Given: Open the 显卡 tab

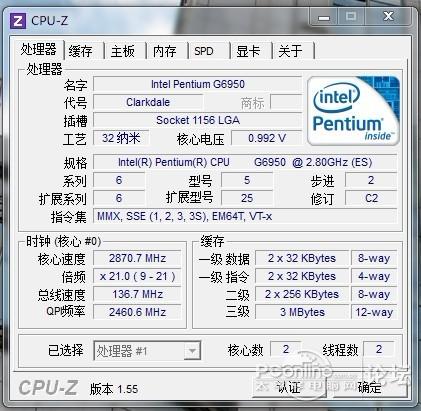Looking at the screenshot, I should click(248, 51).
